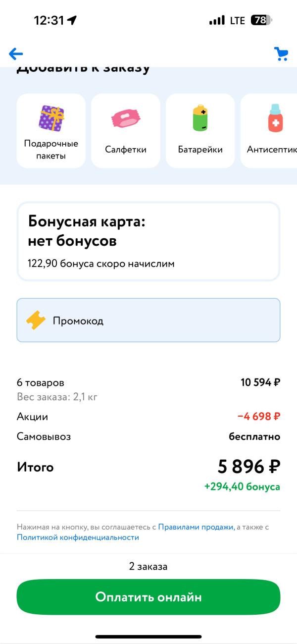Open the Антисептик category card
297x644 pixels.
point(269,131)
